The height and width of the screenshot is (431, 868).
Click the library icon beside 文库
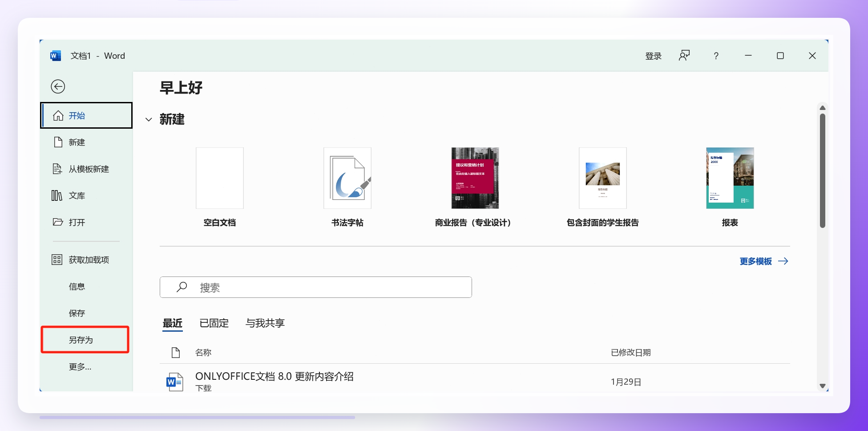click(x=57, y=195)
